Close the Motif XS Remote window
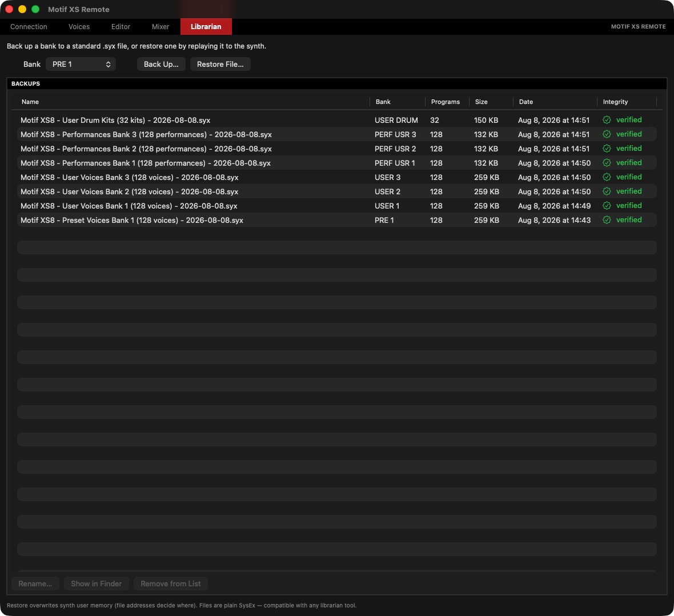This screenshot has width=674, height=616. tap(9, 9)
